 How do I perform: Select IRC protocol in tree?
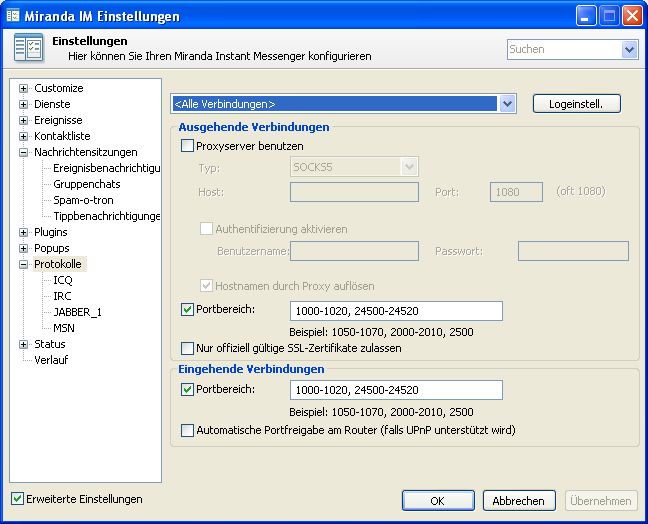coord(62,296)
